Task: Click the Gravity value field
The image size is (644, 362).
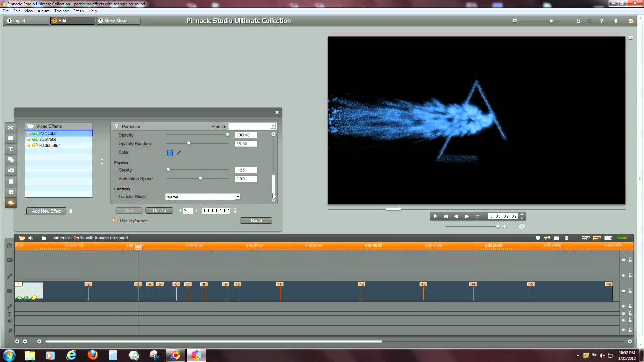Action: 246,170
